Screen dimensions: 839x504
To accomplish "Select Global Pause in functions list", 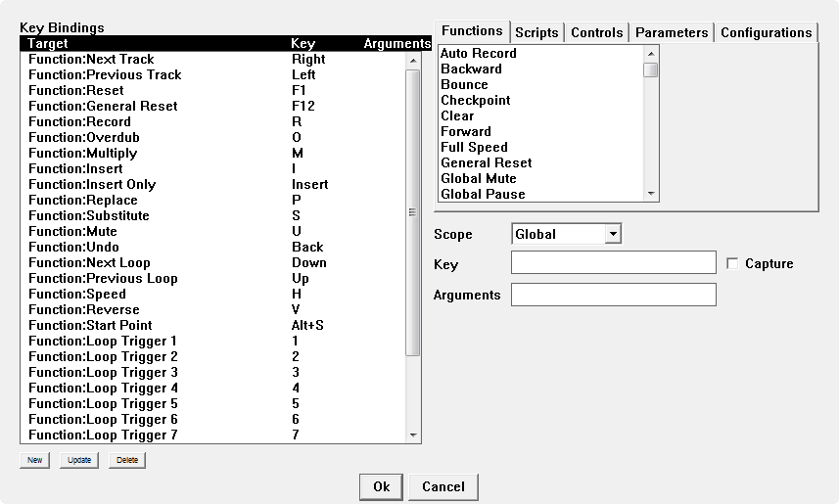I will [541, 194].
